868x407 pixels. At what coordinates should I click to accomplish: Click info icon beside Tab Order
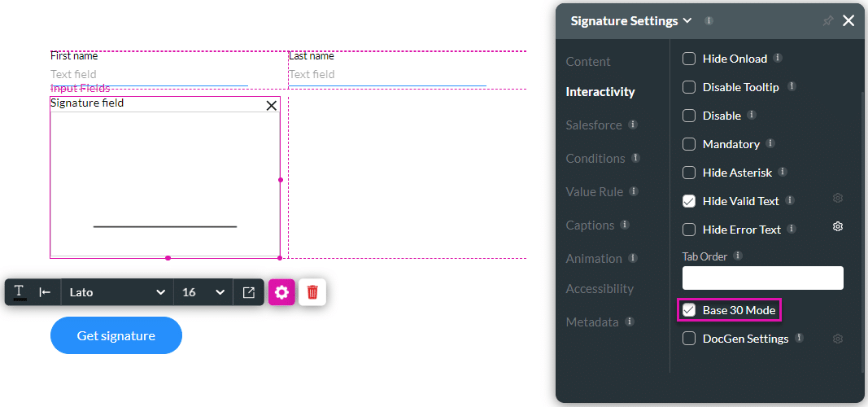(737, 256)
